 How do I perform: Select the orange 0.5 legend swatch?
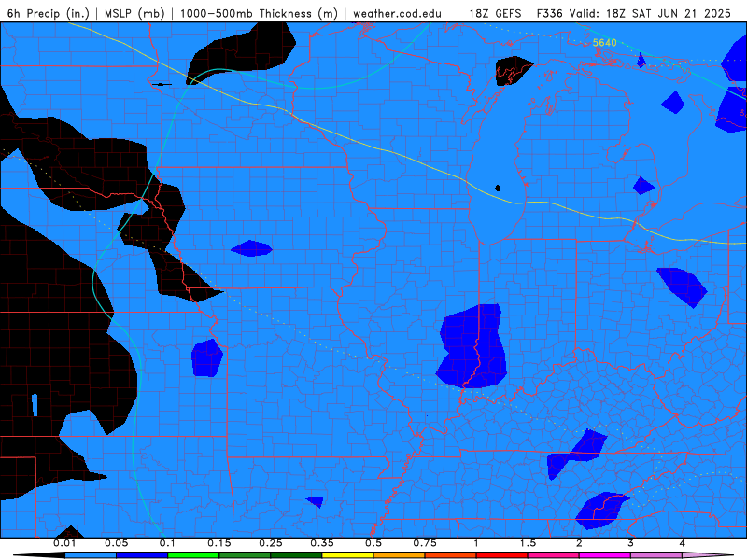[x=400, y=555]
